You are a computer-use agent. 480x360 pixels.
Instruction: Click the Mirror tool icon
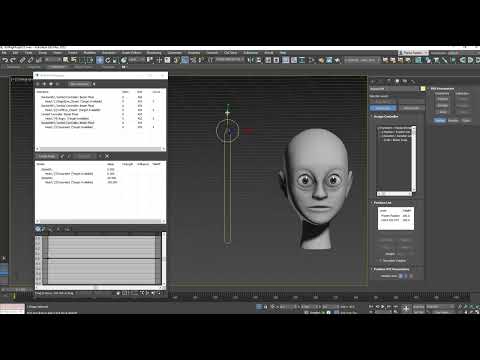tap(250, 60)
